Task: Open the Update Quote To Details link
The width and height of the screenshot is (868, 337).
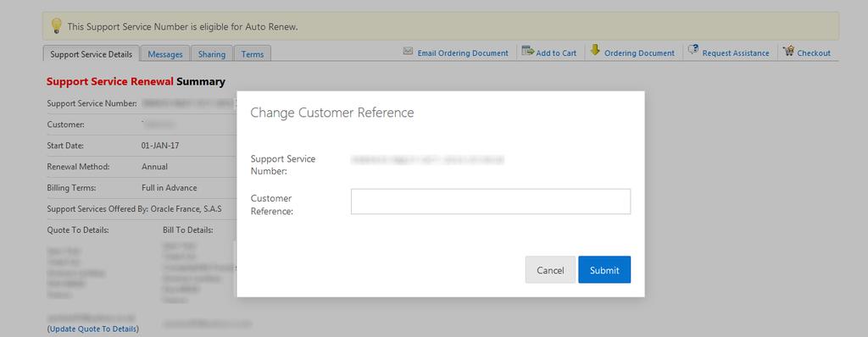Action: coord(93,329)
